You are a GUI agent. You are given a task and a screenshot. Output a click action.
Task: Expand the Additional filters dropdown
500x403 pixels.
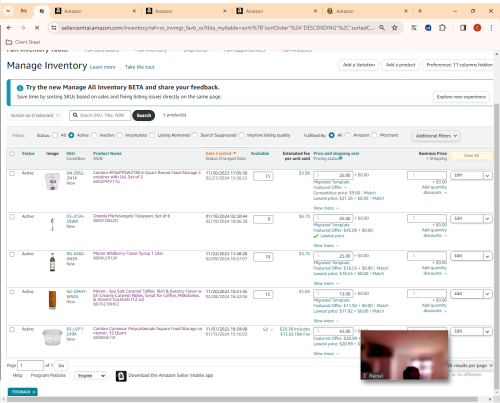click(x=436, y=136)
